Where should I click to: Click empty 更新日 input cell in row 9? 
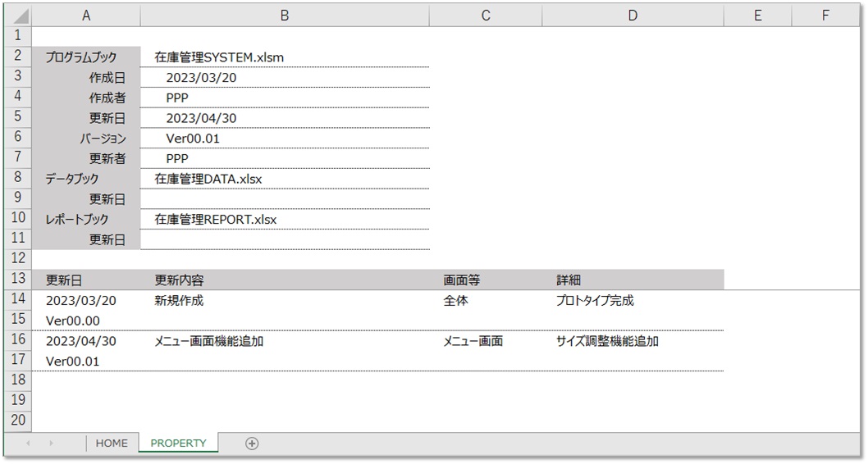coord(285,199)
